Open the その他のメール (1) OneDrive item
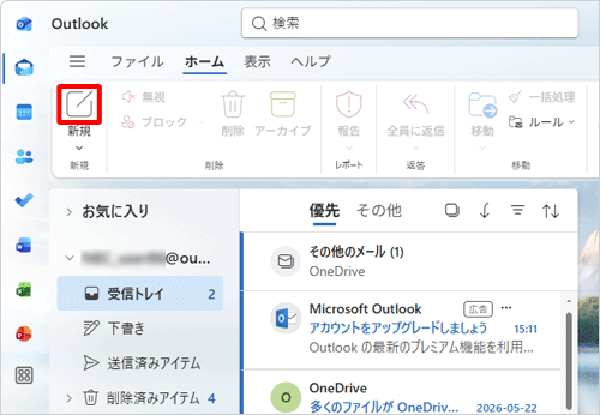600x415 pixels. coord(409,262)
